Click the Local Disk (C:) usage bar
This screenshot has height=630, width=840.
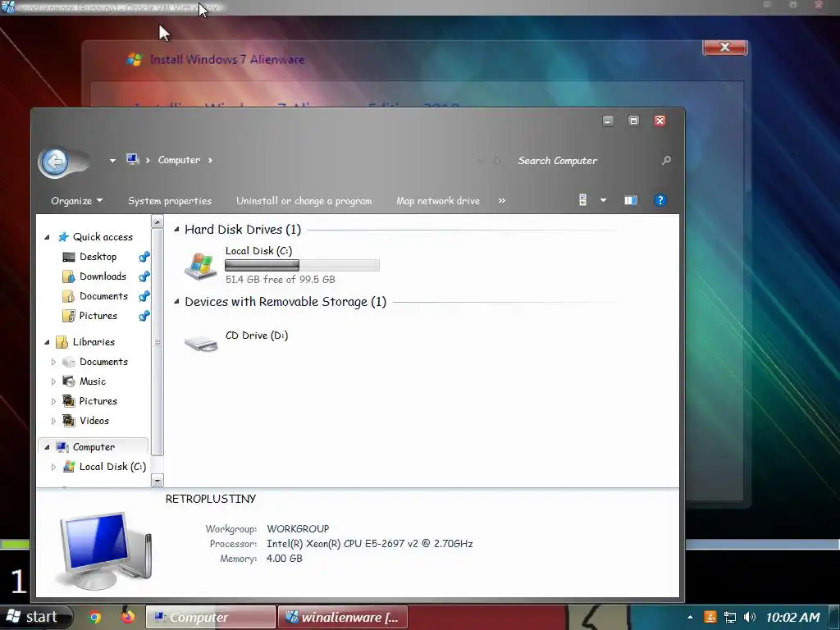[302, 265]
